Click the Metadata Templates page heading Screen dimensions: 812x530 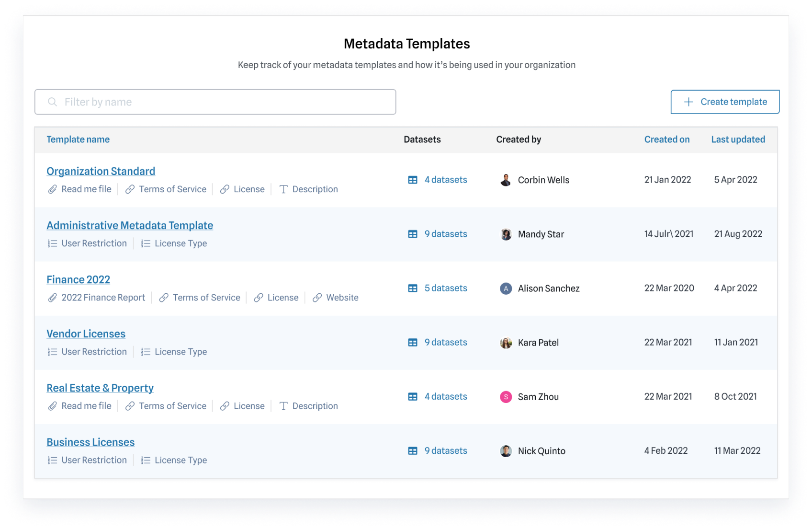pos(406,44)
